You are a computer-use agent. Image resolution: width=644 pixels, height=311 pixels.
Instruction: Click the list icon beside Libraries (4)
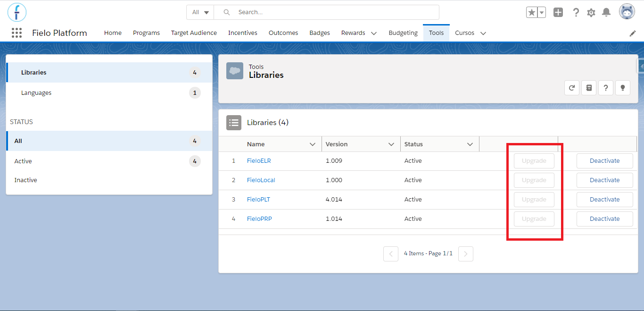coord(234,123)
